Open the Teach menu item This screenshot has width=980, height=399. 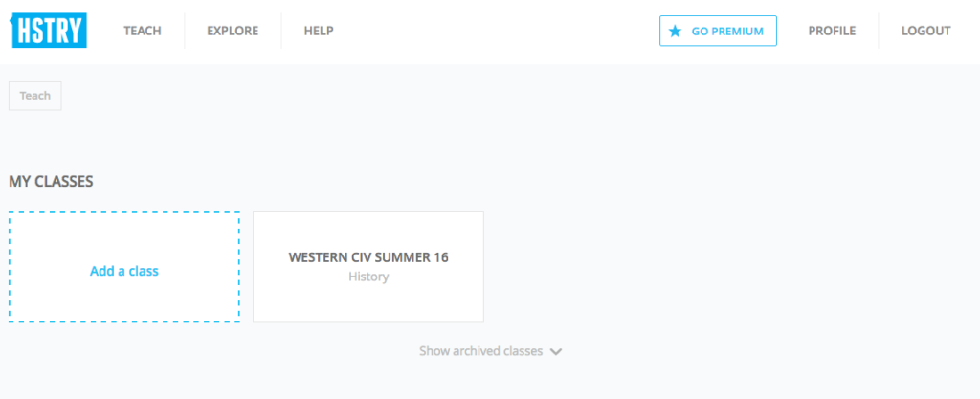click(x=143, y=31)
